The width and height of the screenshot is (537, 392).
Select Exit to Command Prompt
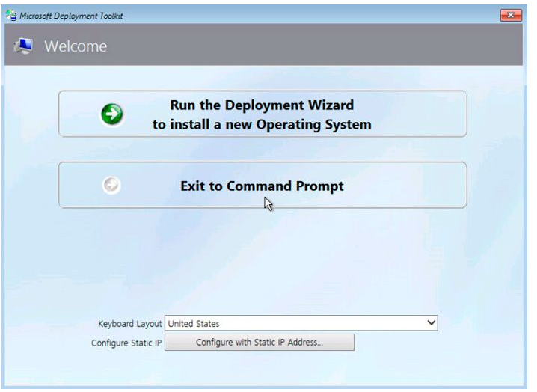[x=263, y=185]
